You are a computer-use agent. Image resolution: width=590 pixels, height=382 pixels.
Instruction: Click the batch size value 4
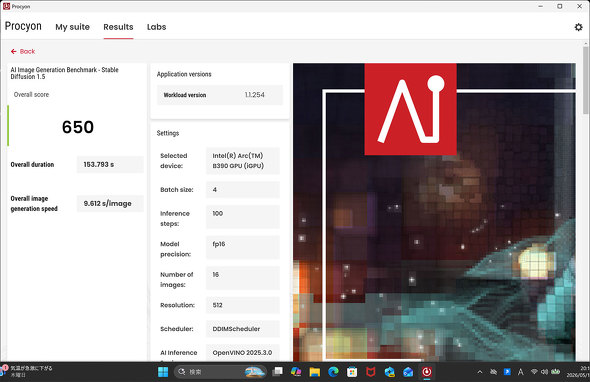[x=243, y=190]
